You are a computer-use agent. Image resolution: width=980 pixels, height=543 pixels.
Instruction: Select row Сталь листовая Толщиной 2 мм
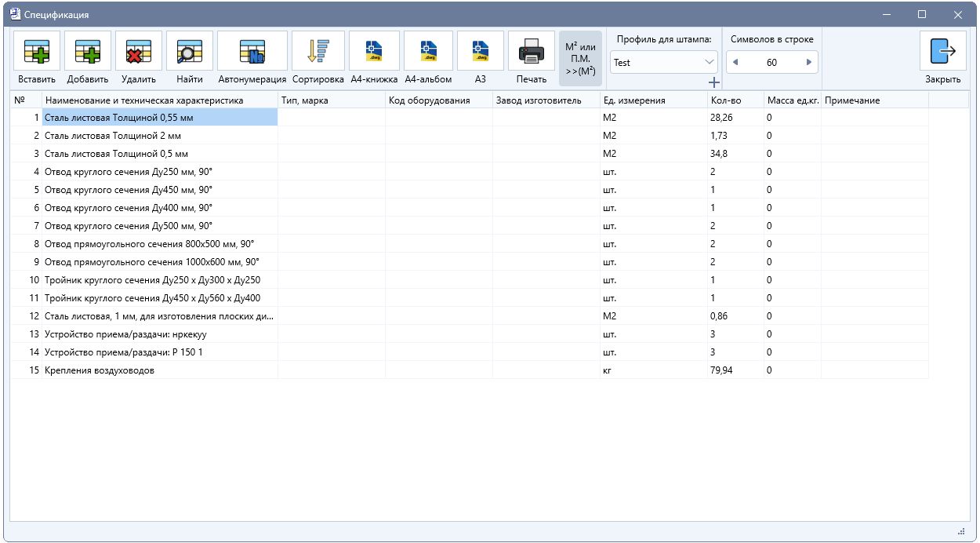coord(469,136)
